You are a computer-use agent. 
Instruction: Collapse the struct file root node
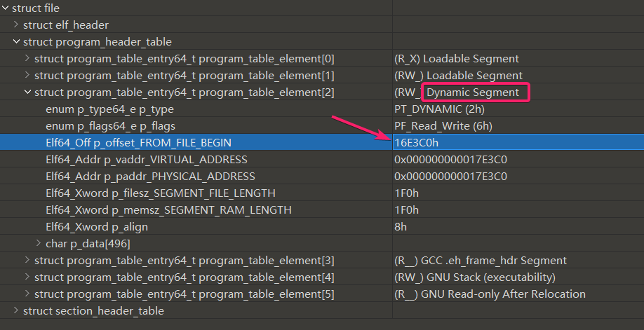point(6,8)
